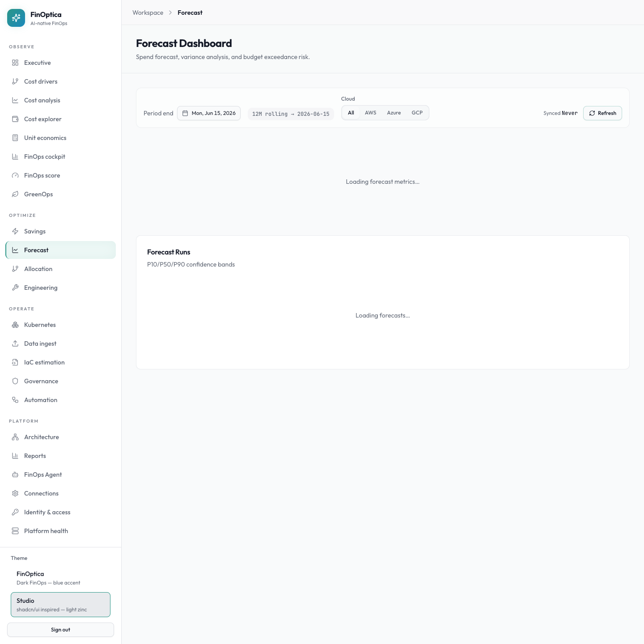
Task: Select the GCP cloud filter
Action: [417, 113]
